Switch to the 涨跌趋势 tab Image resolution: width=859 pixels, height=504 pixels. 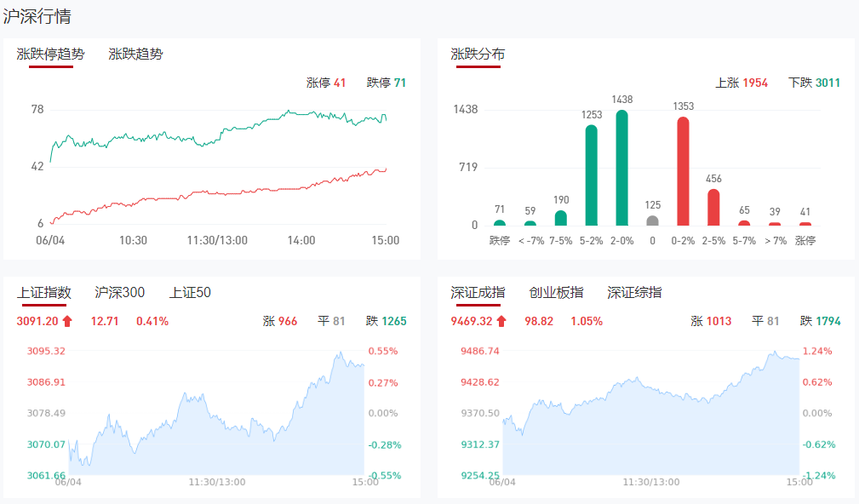tap(135, 54)
